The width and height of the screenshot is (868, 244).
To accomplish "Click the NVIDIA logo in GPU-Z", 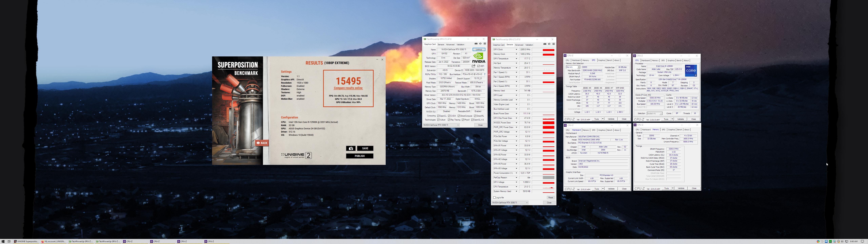I will 478,58.
